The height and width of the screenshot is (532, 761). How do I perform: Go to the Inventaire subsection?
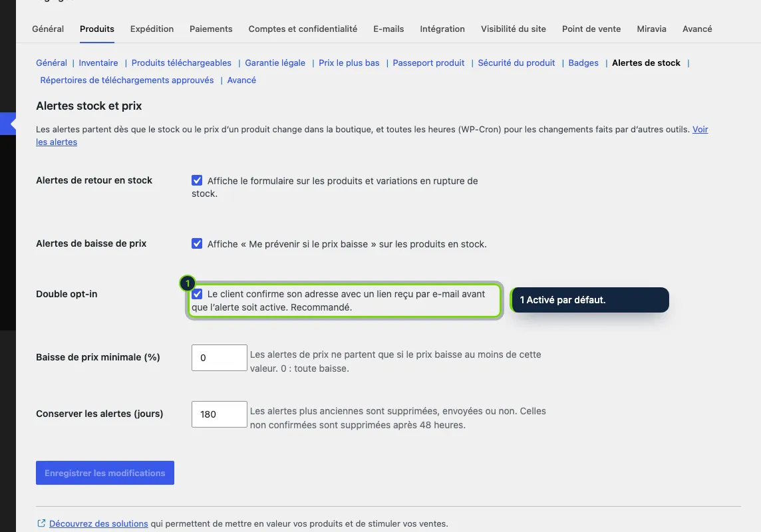pos(98,63)
